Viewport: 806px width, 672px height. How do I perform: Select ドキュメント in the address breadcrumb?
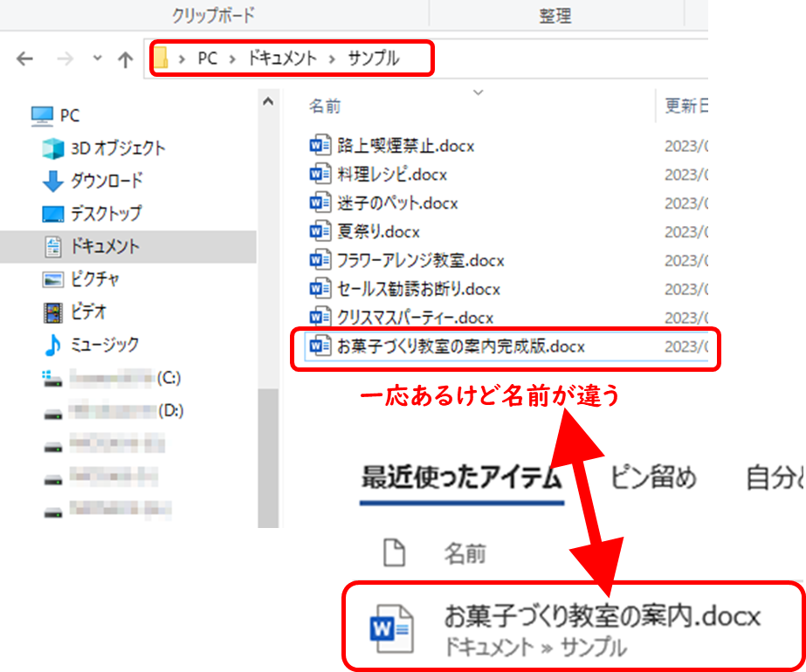pyautogui.click(x=282, y=58)
